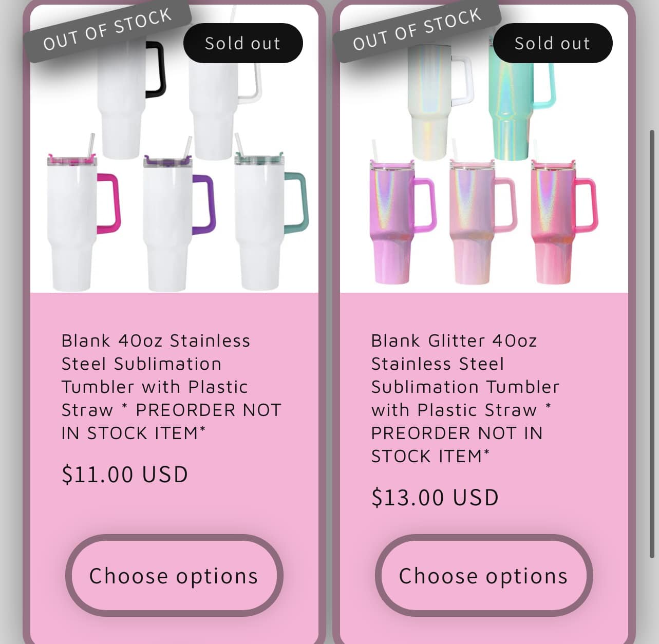Click the OUT OF STOCK ribbon on the glitter product
The width and height of the screenshot is (659, 644).
(x=417, y=30)
